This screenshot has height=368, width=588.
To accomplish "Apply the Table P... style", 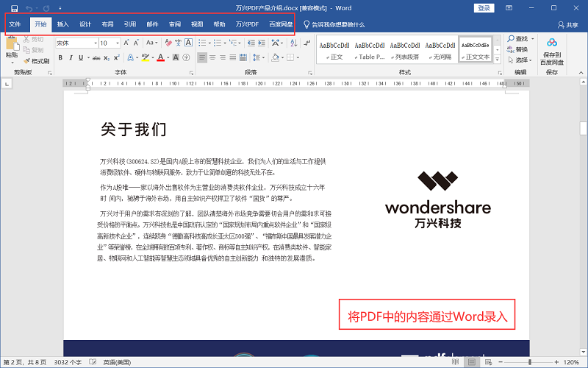I will [x=370, y=50].
